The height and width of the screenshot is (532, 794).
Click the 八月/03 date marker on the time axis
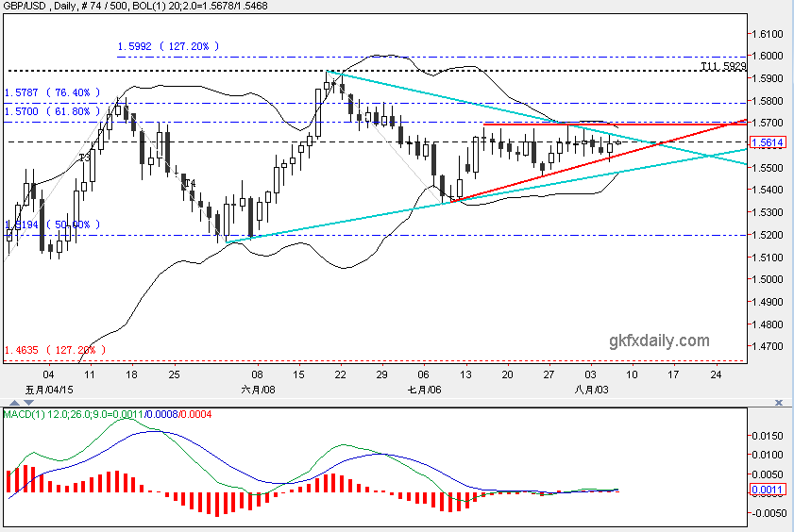(x=591, y=390)
